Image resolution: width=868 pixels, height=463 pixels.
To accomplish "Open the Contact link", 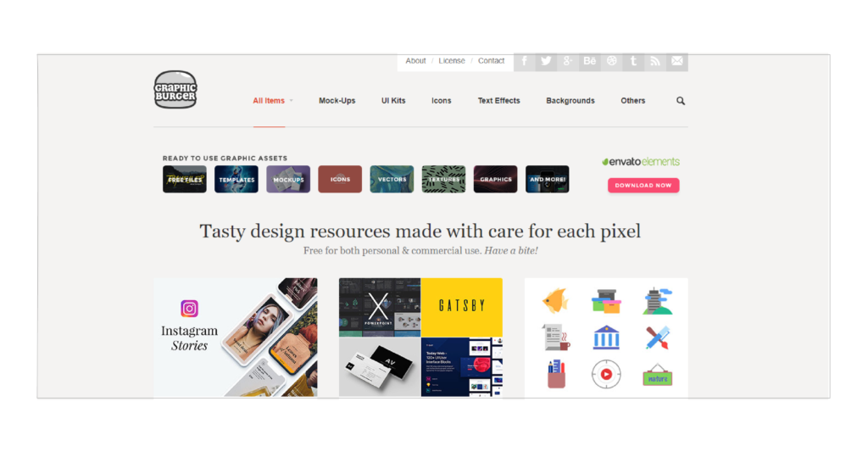I will [x=491, y=61].
